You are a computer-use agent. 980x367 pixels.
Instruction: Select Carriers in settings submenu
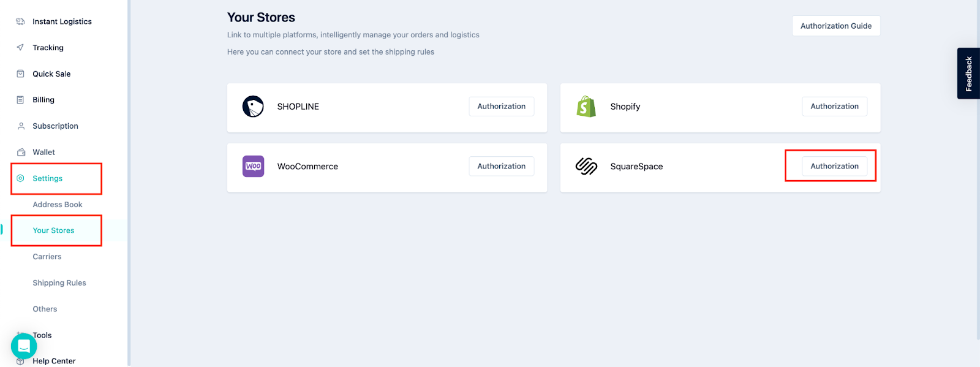pos(47,257)
